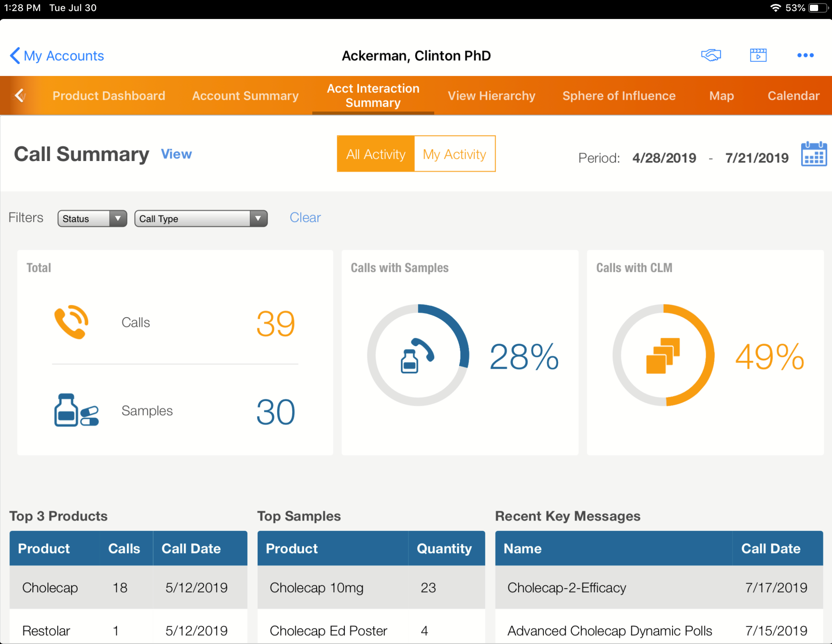The width and height of the screenshot is (832, 644).
Task: Switch to the My Activity view
Action: (454, 154)
